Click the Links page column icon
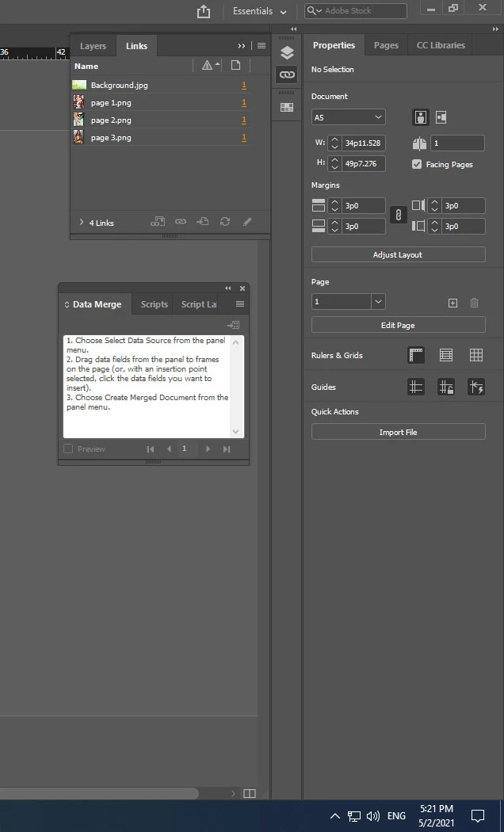 pyautogui.click(x=235, y=65)
